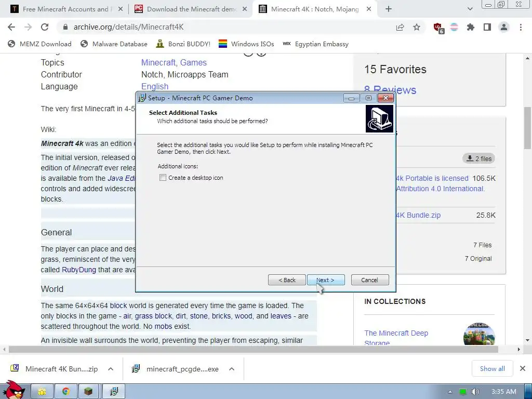532x399 pixels.
Task: Open the Minecraft block taskbar icon
Action: (89, 392)
